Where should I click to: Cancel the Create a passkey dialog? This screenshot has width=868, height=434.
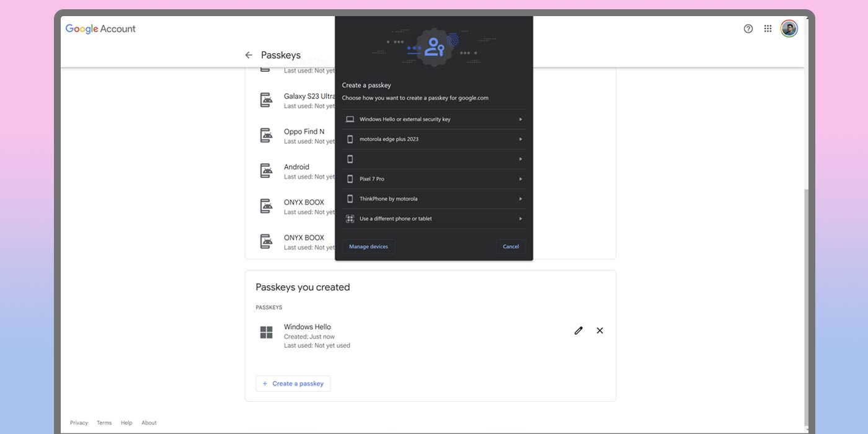pos(510,246)
